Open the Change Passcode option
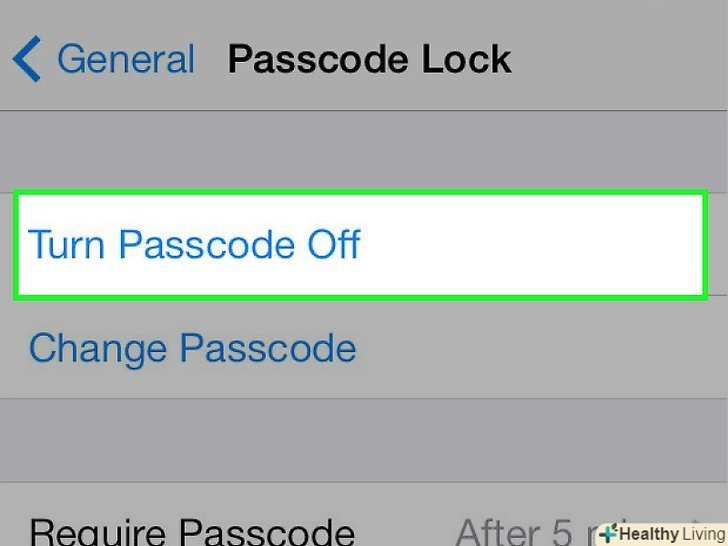Viewport: 728px width, 546px height. (192, 349)
